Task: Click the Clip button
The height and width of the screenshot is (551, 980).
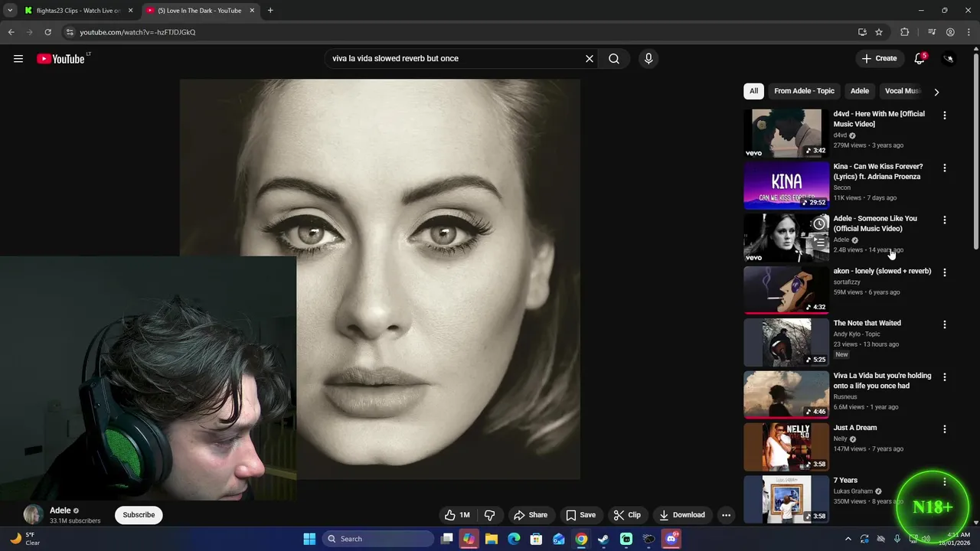Action: tap(627, 515)
